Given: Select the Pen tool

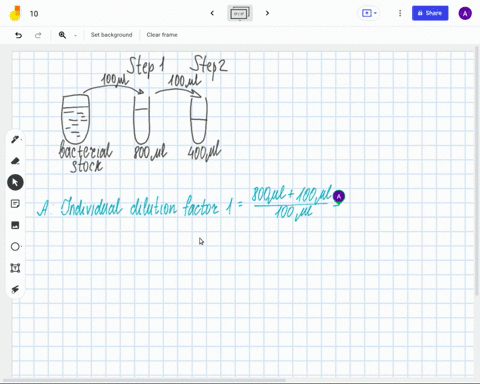Looking at the screenshot, I should click(x=15, y=139).
